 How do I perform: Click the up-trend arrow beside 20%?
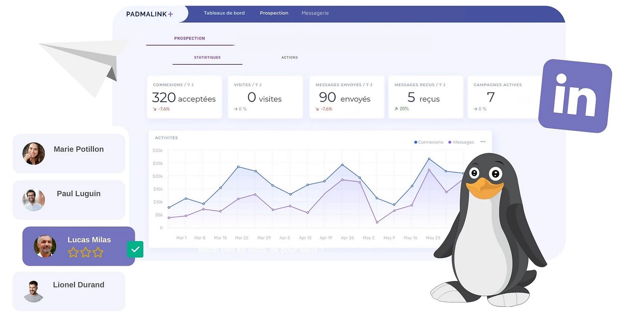click(396, 109)
